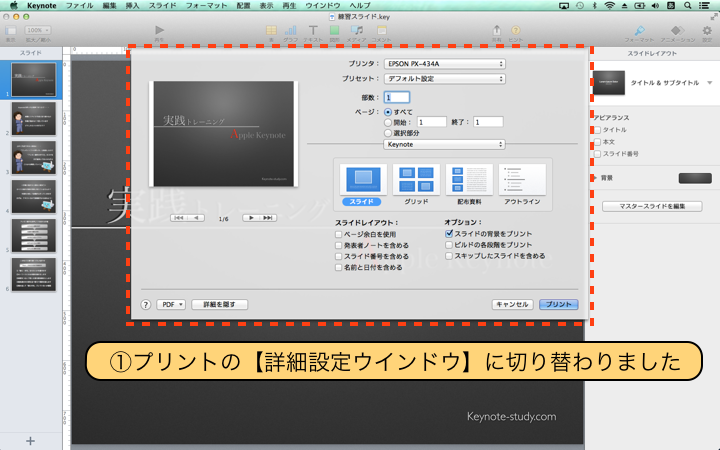720x450 pixels.
Task: Open the プリセット デフォルト設定 dropdown
Action: (444, 79)
